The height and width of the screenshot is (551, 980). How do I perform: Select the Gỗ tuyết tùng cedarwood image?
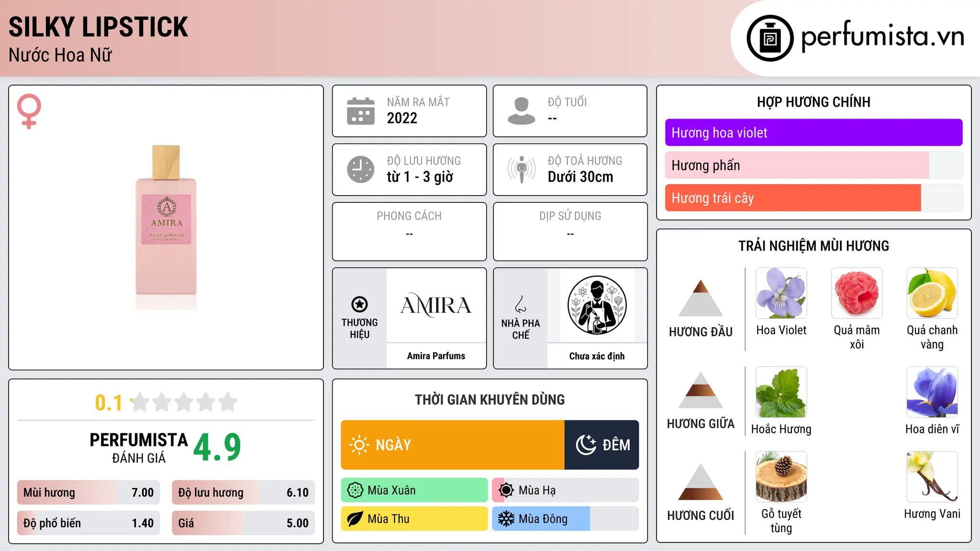point(781,477)
